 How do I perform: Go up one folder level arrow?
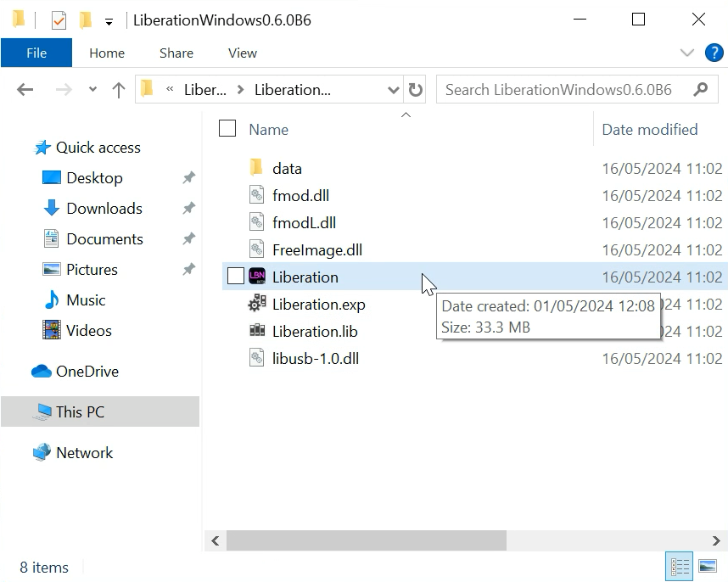119,90
